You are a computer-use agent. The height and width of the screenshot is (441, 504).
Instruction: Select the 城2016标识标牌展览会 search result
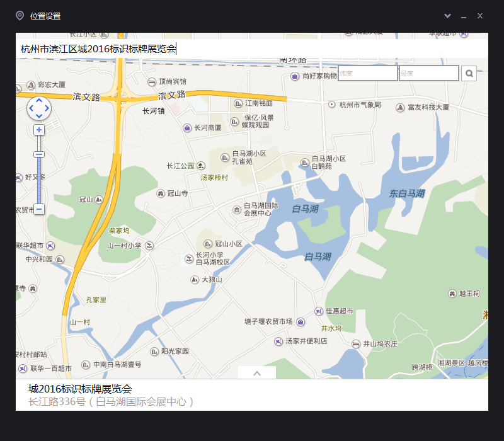pyautogui.click(x=80, y=389)
